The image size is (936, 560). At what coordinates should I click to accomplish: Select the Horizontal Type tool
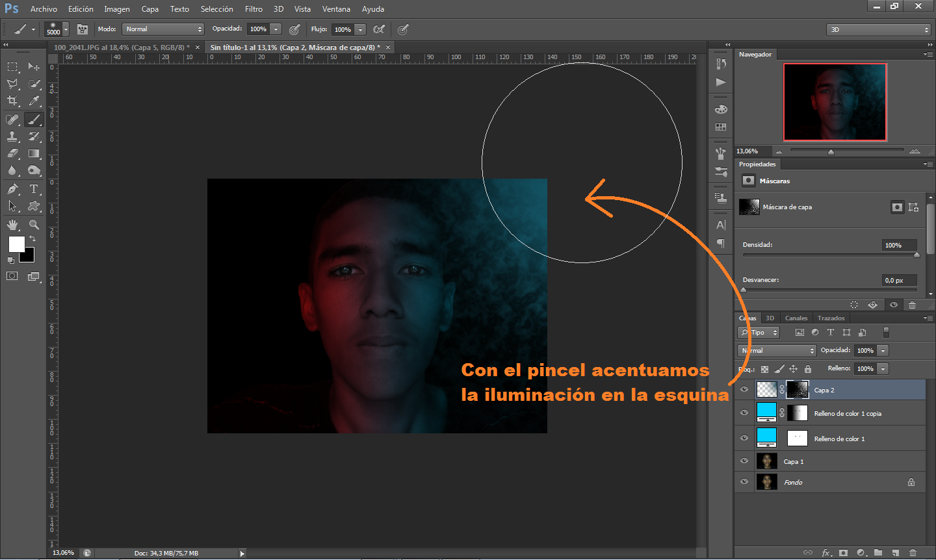click(34, 189)
